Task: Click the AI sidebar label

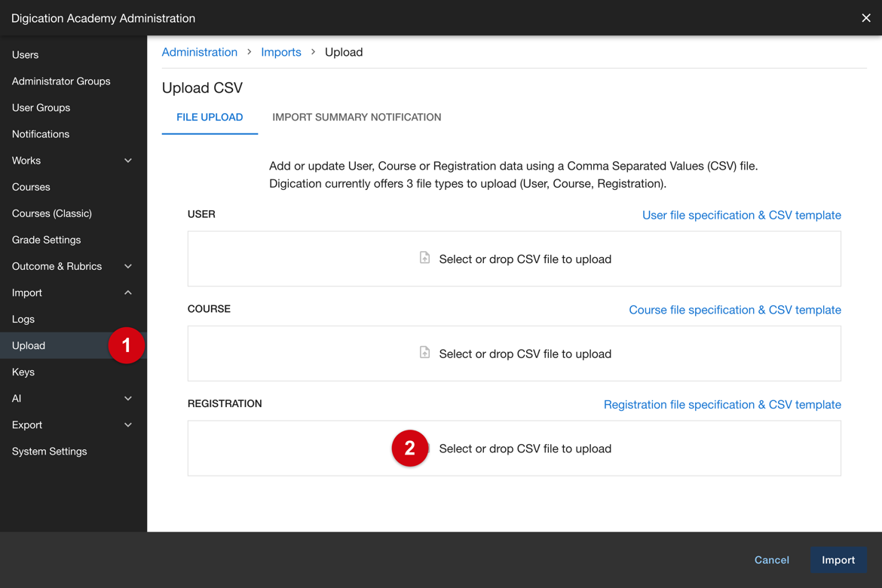Action: point(17,398)
